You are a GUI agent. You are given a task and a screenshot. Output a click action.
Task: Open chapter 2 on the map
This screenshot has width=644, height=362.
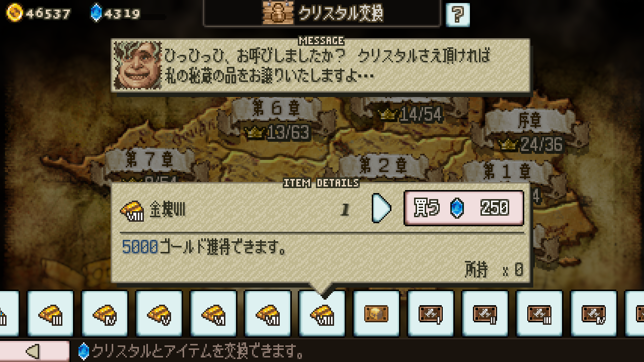click(x=383, y=166)
